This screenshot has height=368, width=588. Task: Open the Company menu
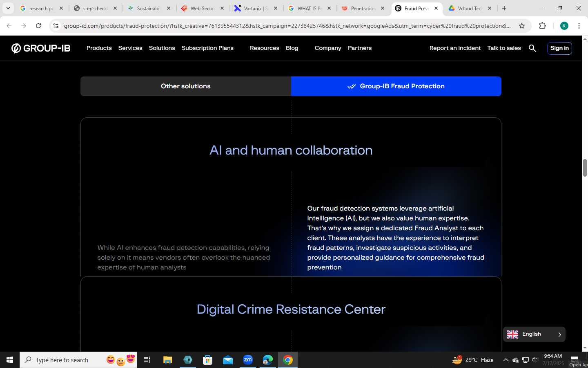[328, 48]
